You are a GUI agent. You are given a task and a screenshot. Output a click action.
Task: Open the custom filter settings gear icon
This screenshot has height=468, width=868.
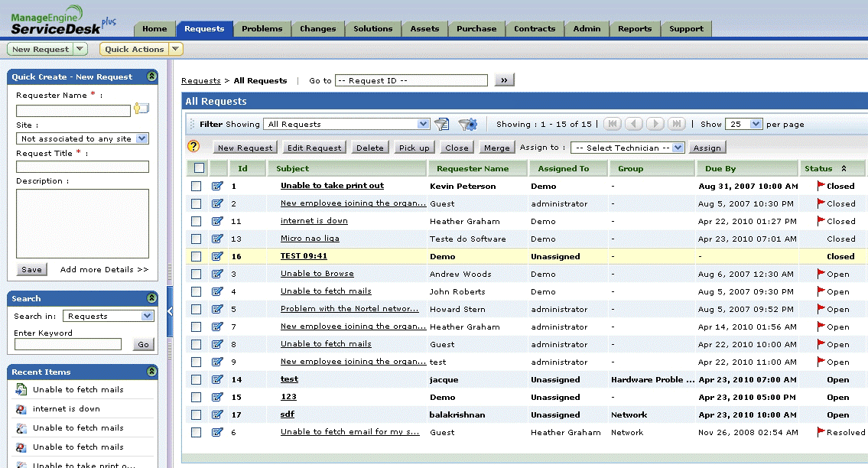coord(467,124)
